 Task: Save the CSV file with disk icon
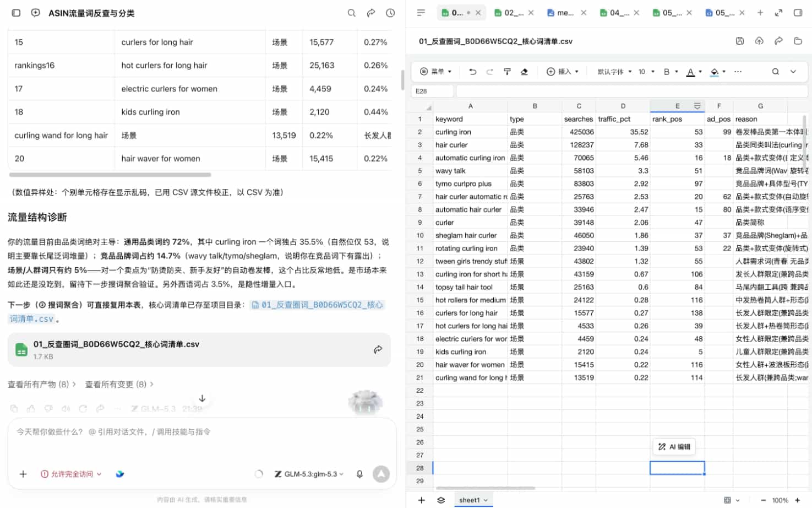coord(740,41)
